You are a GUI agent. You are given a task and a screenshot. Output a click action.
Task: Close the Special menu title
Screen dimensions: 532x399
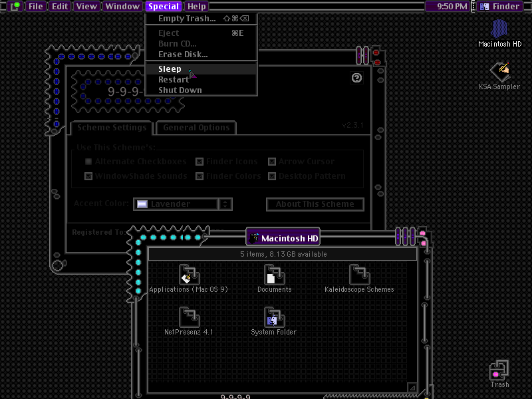tap(164, 6)
